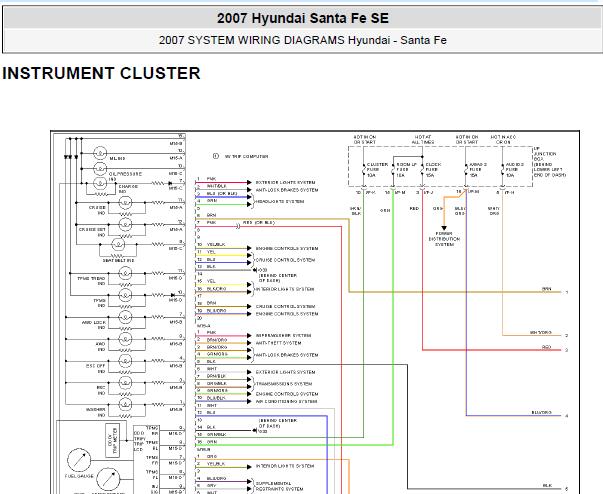Click "ANTI-LOCK BRAKES SYSTEM" beside the WHT/BLK wire
Image resolution: width=603 pixels, height=494 pixels.
coord(287,190)
